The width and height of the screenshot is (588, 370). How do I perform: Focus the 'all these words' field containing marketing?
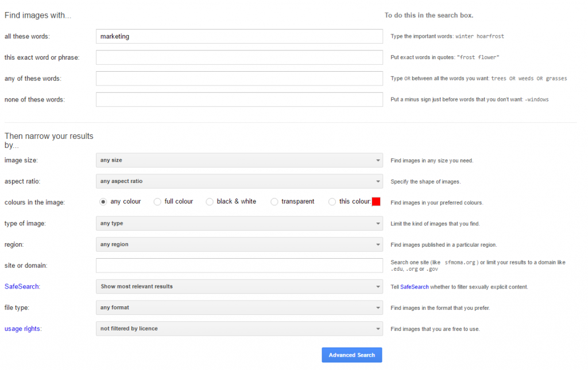(239, 36)
